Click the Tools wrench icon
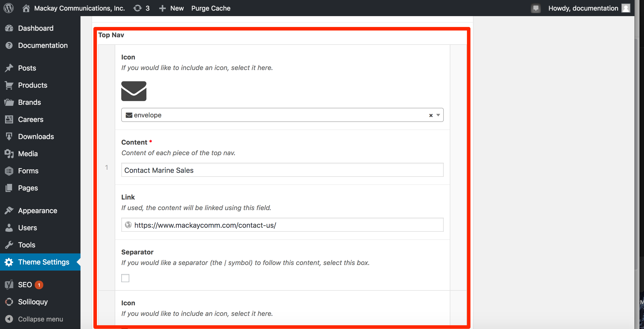 coord(9,245)
